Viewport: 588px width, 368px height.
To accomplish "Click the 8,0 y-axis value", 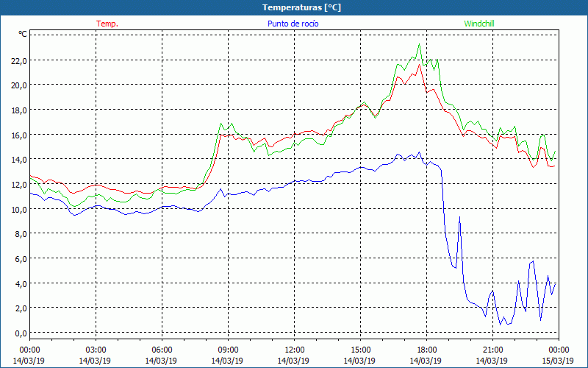I will (x=21, y=234).
